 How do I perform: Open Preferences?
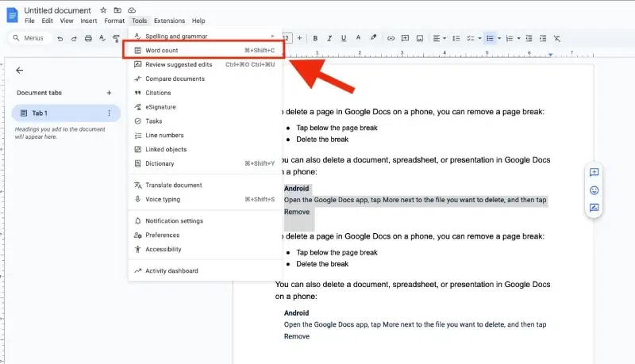(205, 235)
